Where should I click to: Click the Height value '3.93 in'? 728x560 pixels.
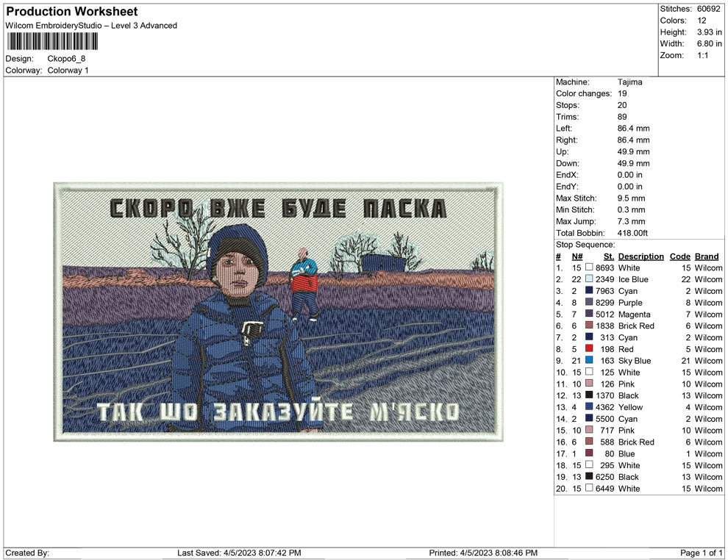click(710, 32)
